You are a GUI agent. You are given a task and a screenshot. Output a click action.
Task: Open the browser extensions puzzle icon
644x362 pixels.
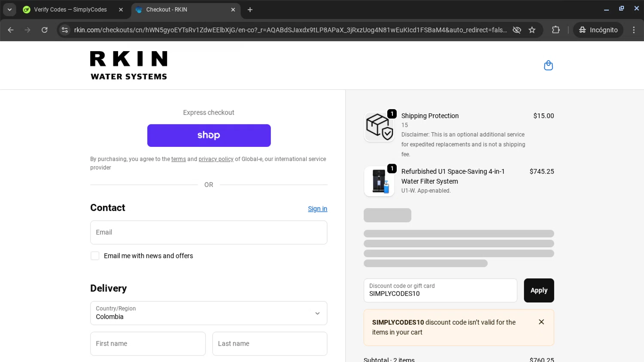556,30
